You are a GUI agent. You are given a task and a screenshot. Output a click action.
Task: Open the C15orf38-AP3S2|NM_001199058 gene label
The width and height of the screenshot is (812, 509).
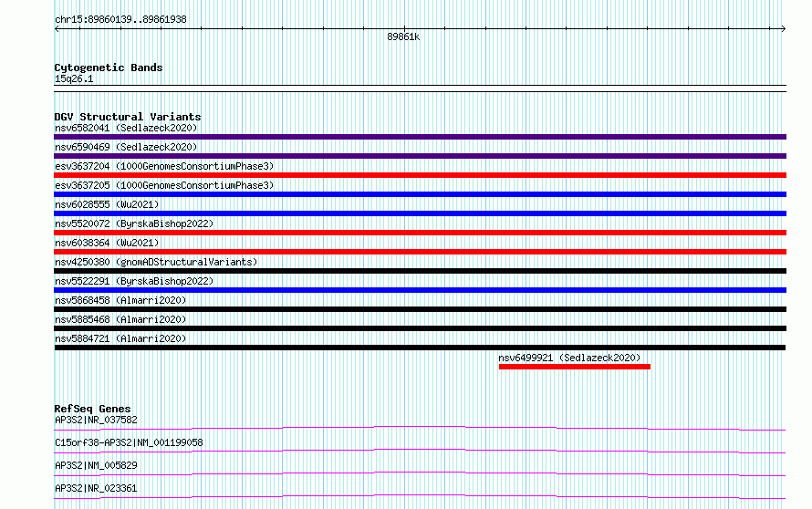tap(129, 442)
